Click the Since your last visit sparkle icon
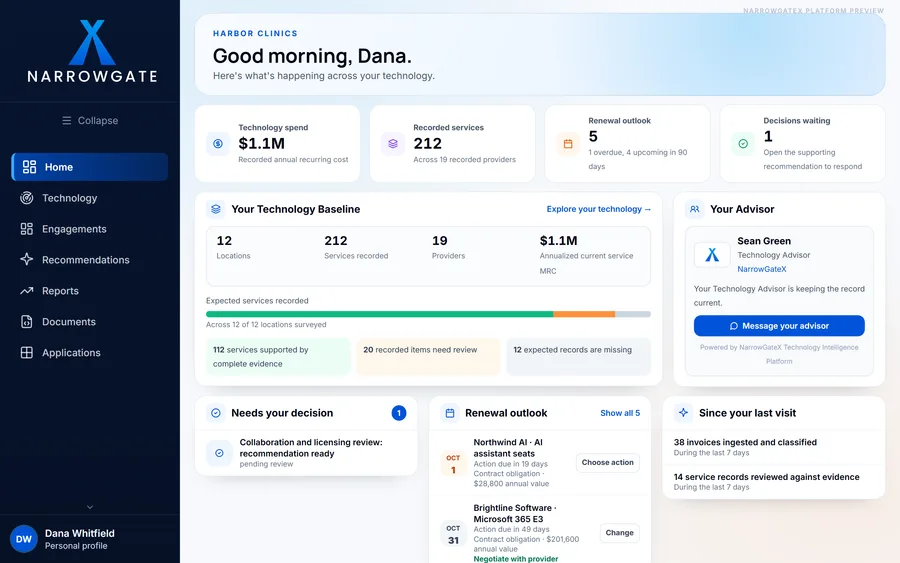 coord(683,413)
